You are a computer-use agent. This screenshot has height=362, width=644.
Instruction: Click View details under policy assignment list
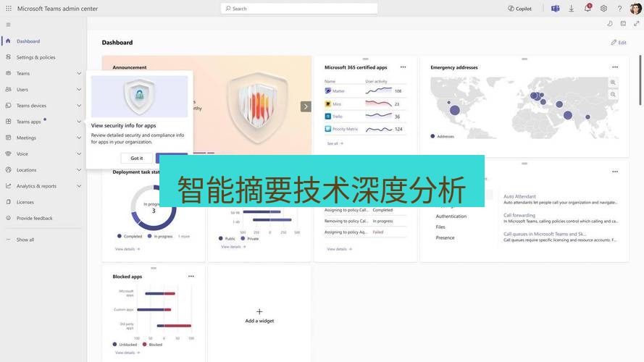pyautogui.click(x=339, y=249)
